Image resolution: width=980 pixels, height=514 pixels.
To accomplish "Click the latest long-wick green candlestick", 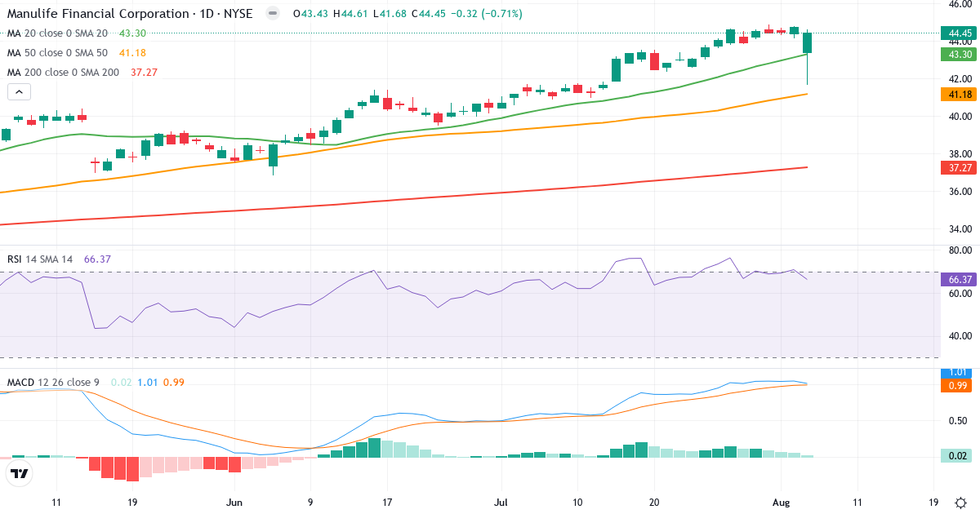I will [x=808, y=57].
